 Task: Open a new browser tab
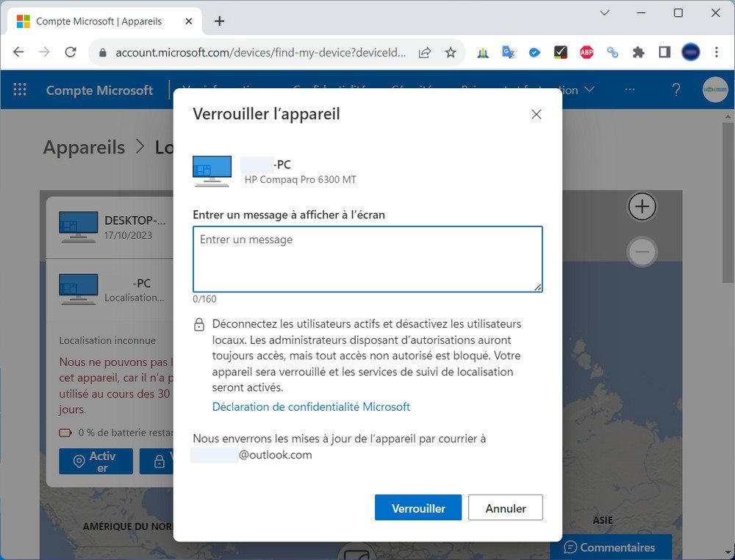coord(219,21)
